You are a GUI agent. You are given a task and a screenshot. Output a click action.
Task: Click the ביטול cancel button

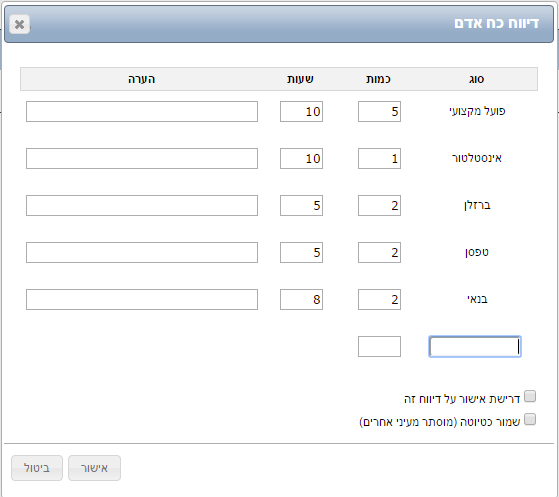(x=37, y=468)
